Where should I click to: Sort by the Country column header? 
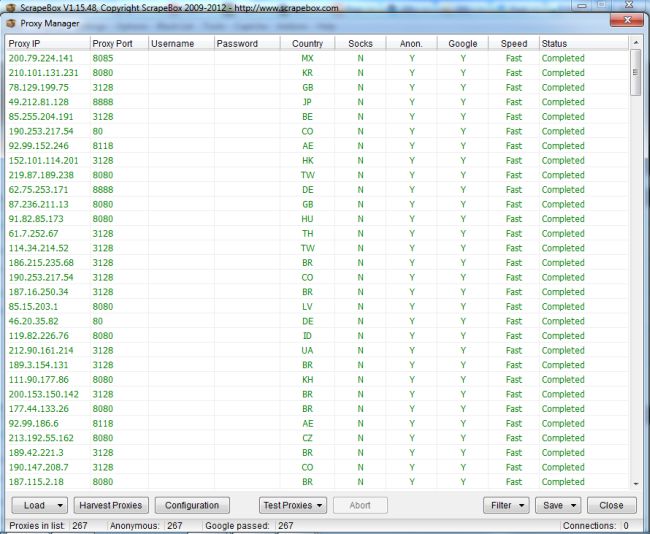coord(307,44)
